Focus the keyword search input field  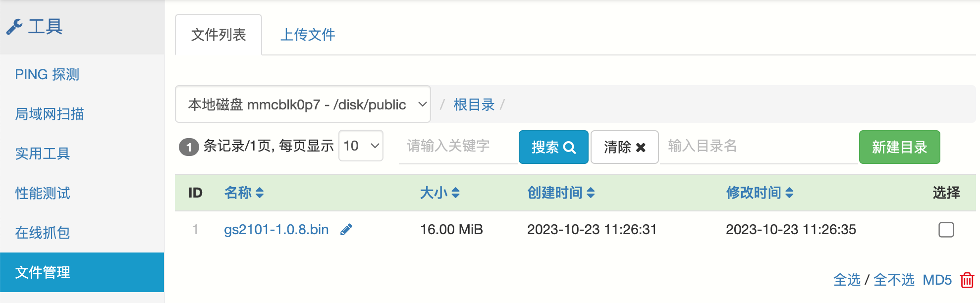(457, 146)
